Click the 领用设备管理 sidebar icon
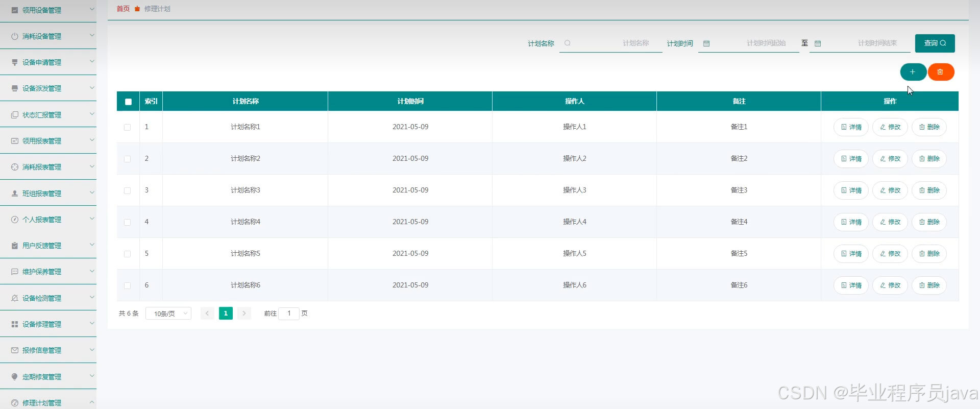The width and height of the screenshot is (980, 409). pos(15,10)
